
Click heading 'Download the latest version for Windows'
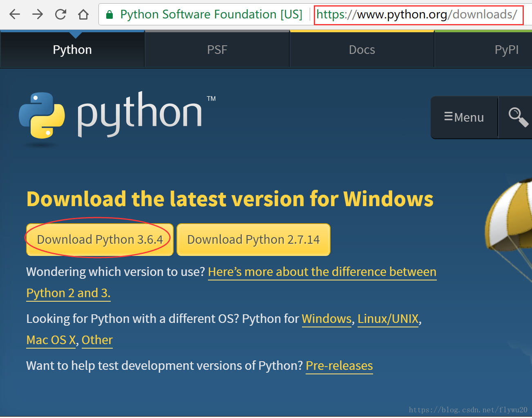point(230,199)
